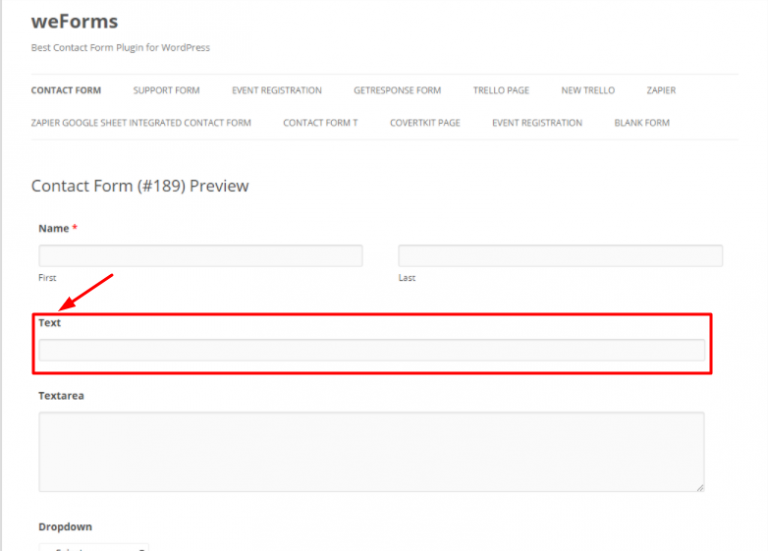This screenshot has height=551, width=768.
Task: Click the weForms site title
Action: point(74,22)
